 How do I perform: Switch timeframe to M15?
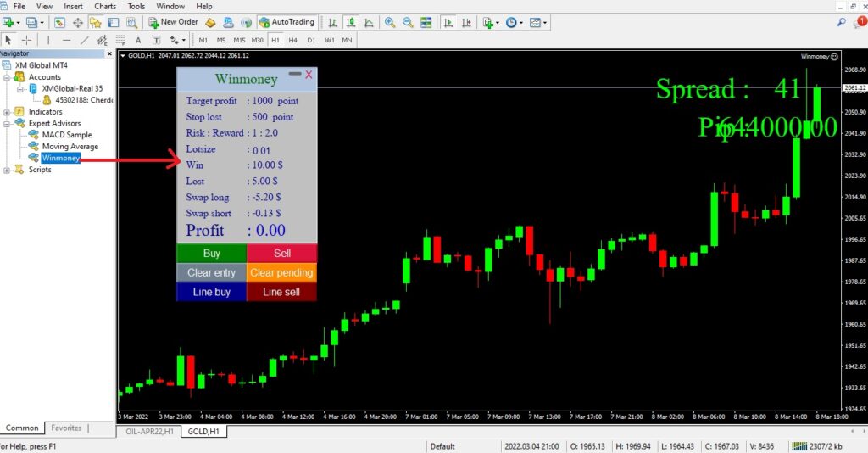239,40
